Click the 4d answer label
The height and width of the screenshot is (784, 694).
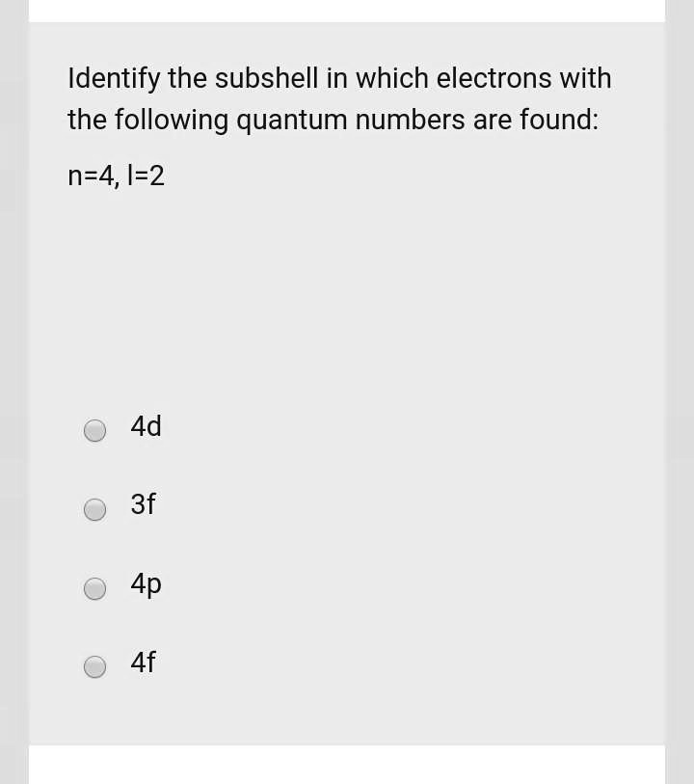[146, 427]
